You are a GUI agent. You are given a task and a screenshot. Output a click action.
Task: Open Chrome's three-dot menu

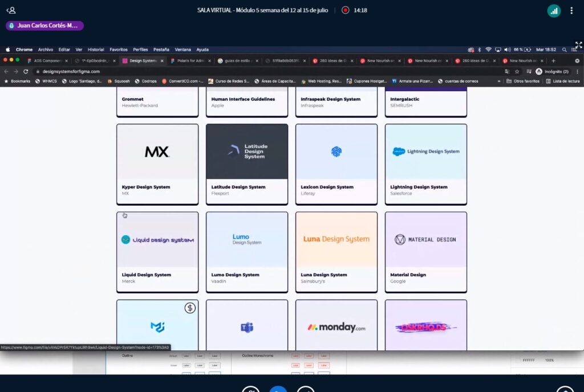pos(577,71)
